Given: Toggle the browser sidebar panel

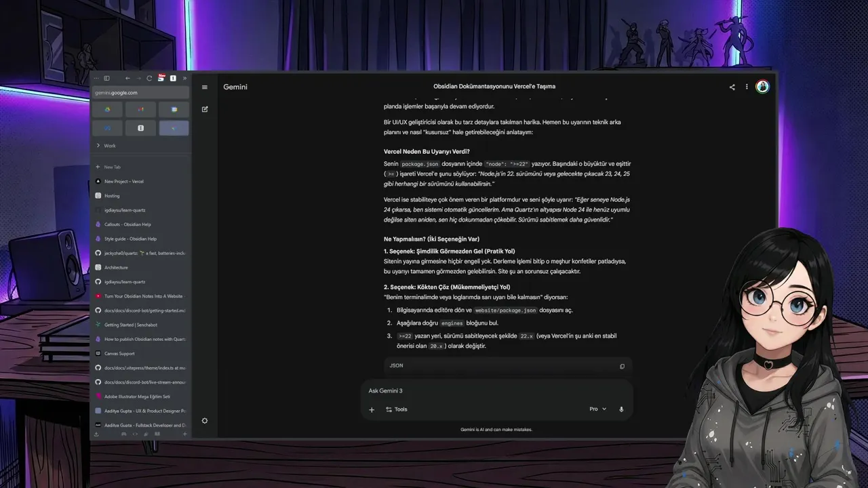Looking at the screenshot, I should tap(107, 78).
